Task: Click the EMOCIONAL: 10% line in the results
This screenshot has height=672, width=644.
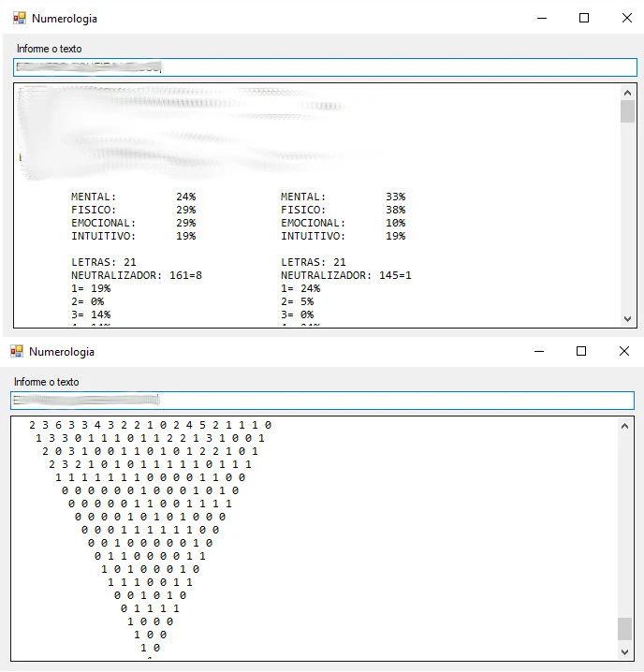Action: tap(343, 224)
